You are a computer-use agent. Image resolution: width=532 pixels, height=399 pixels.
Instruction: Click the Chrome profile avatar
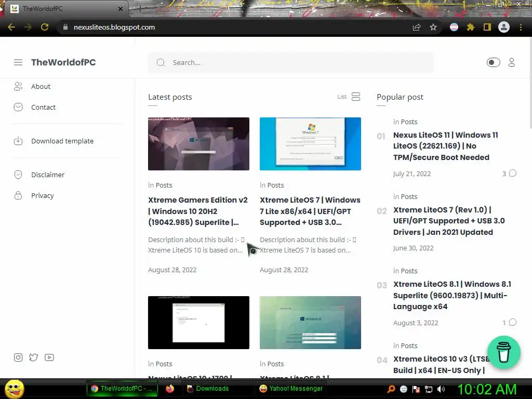pyautogui.click(x=504, y=27)
